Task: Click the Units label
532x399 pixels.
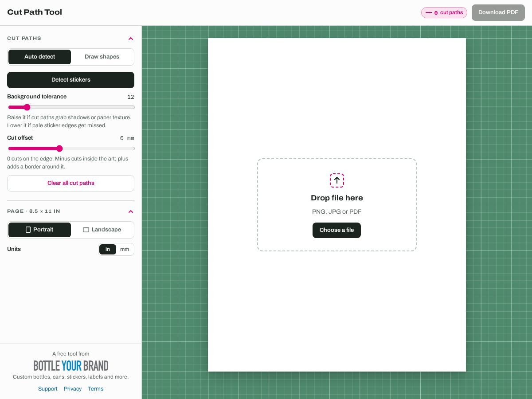Action: 14,249
